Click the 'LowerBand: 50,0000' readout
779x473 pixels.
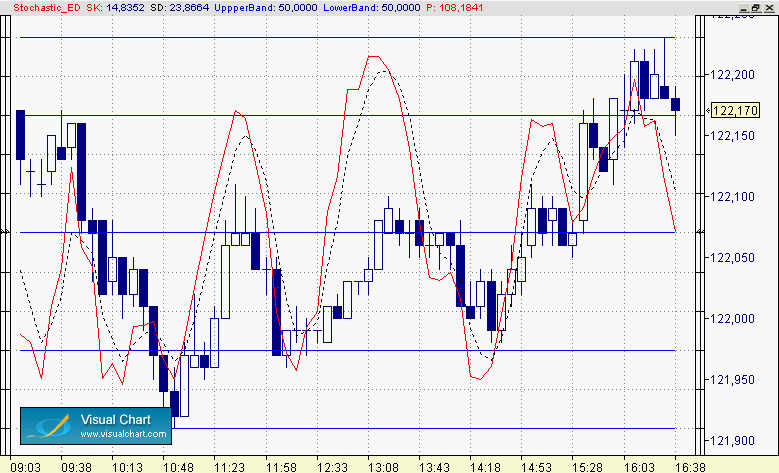pyautogui.click(x=372, y=8)
